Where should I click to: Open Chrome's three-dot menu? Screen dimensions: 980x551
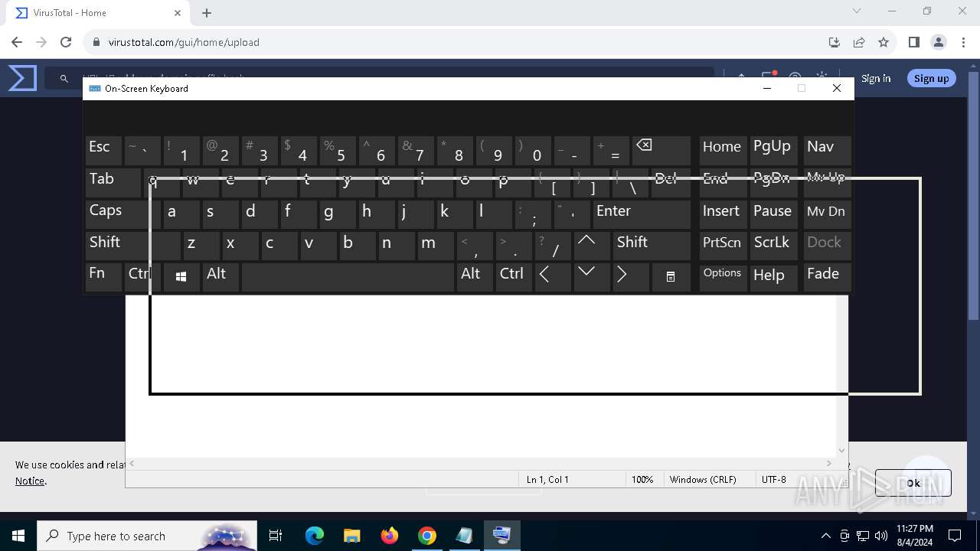coord(963,42)
